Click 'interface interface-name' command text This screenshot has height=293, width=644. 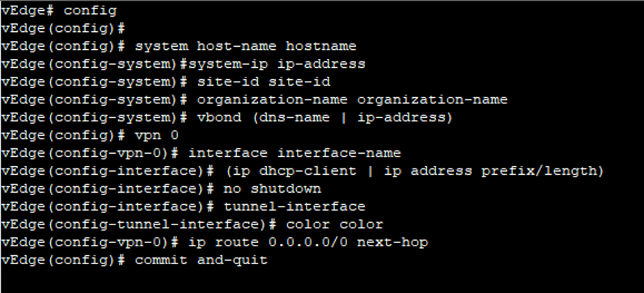click(294, 154)
